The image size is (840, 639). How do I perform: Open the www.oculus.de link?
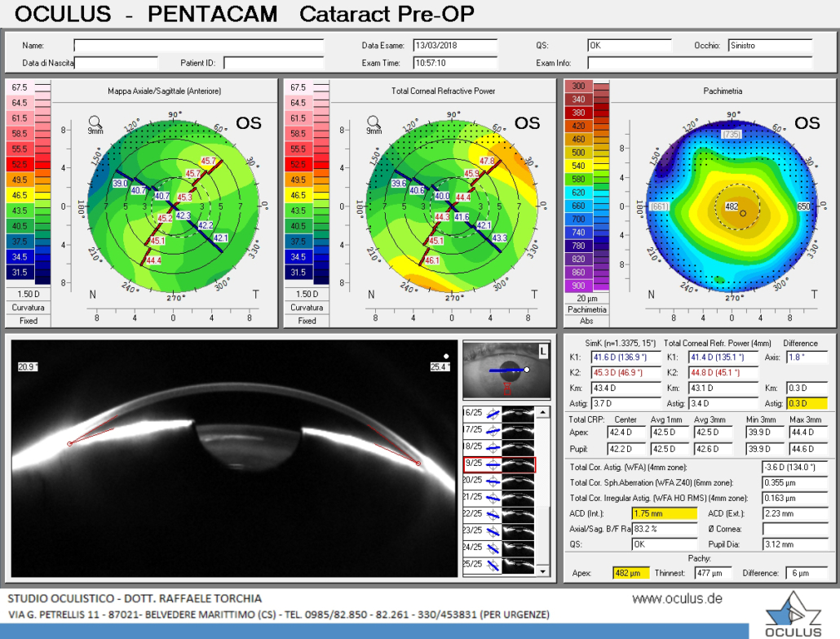(x=677, y=599)
